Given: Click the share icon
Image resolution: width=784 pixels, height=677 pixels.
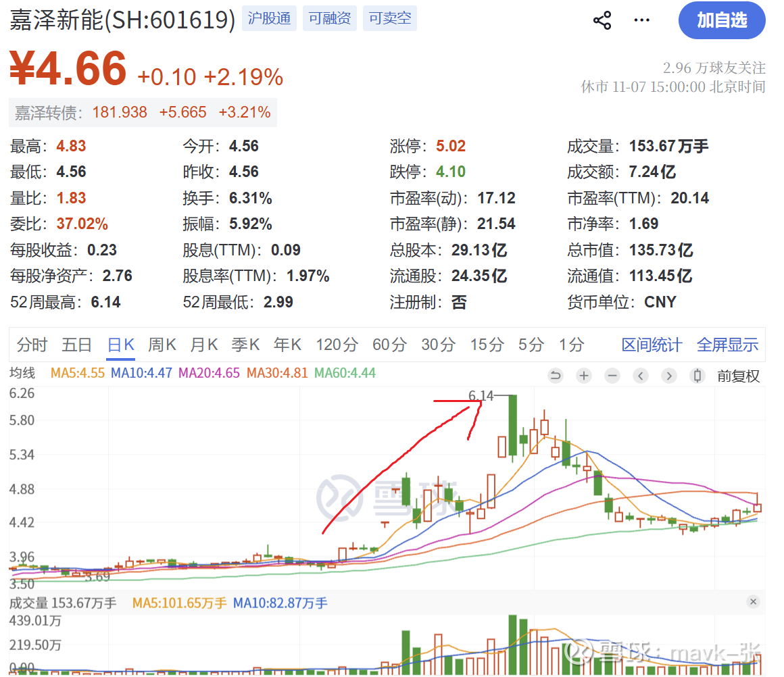Looking at the screenshot, I should click(x=602, y=20).
